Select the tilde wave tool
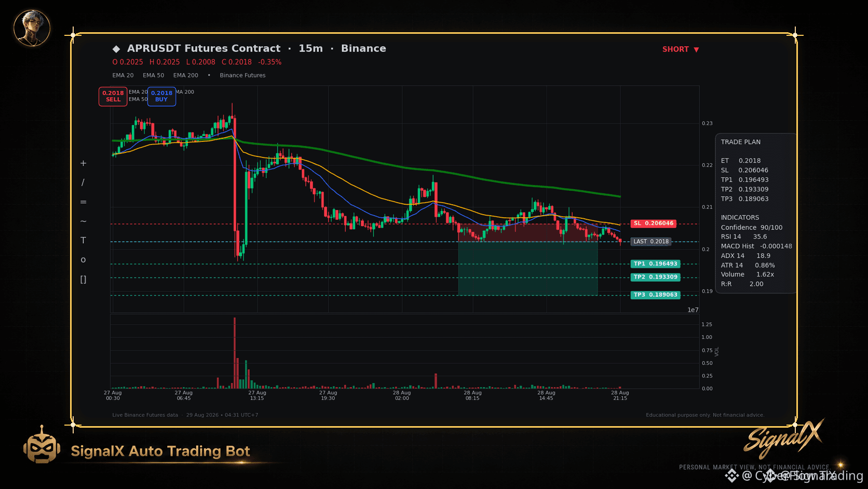 pyautogui.click(x=83, y=221)
